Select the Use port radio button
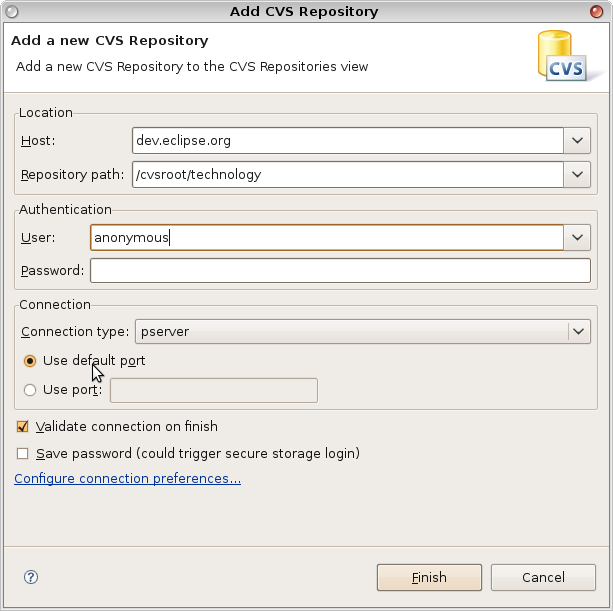This screenshot has height=611, width=613. [x=30, y=390]
